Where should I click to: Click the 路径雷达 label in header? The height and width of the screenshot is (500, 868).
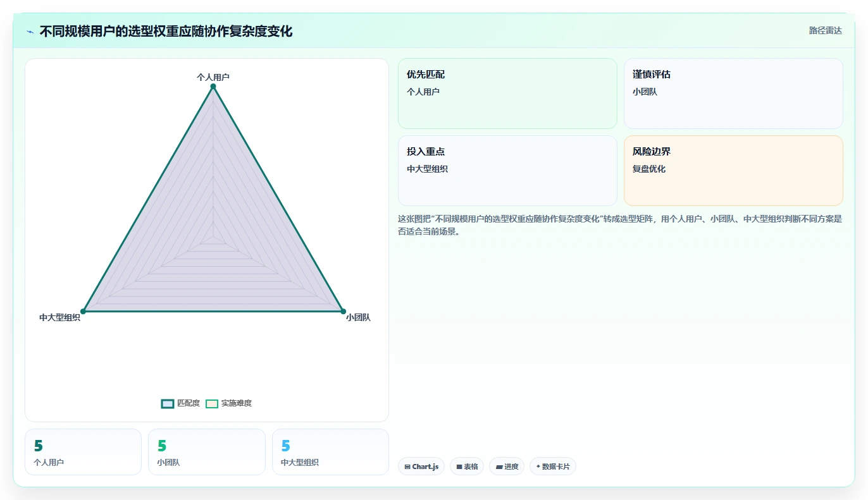[826, 30]
